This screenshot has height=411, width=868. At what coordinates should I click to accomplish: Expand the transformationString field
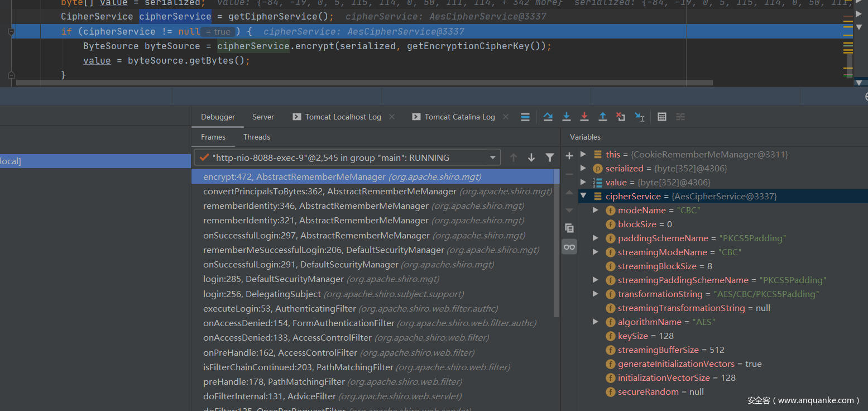click(596, 294)
